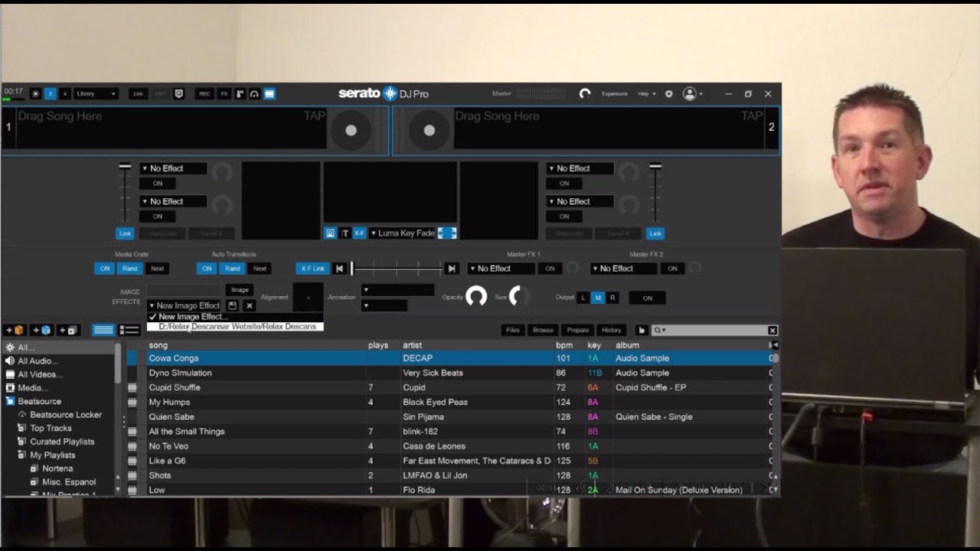Enable Master FX 1 ON button
Image resolution: width=980 pixels, height=551 pixels.
[x=550, y=269]
